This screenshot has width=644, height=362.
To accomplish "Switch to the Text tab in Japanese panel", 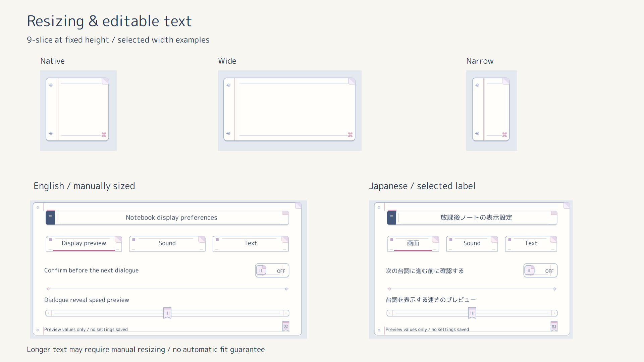I will pyautogui.click(x=531, y=244).
